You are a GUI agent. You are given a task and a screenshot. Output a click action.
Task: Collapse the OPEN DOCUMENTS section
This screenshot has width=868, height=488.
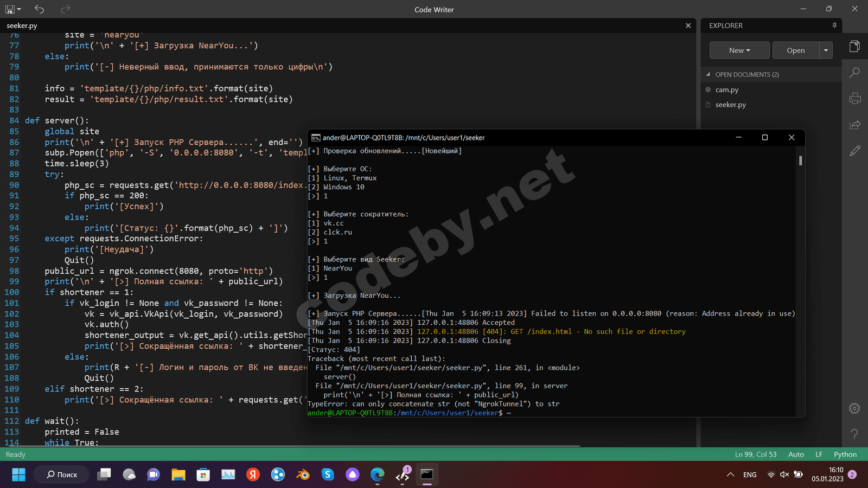pos(708,74)
